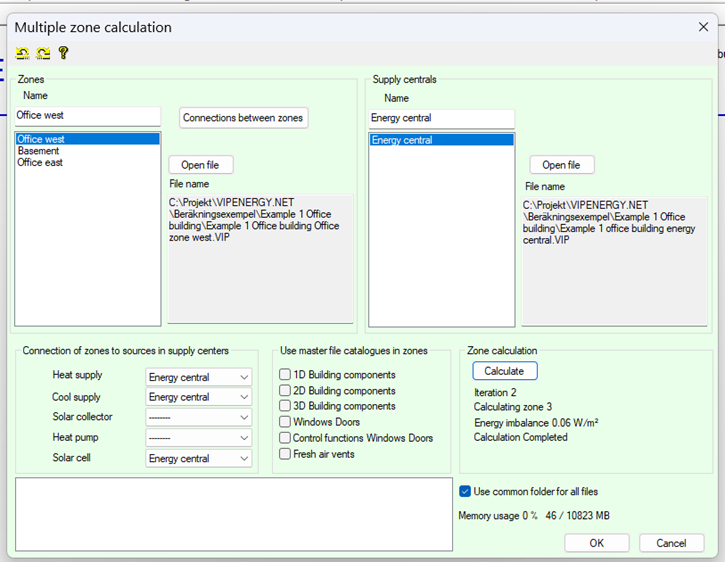Screen dimensions: 725x562
Task: Expand the Solar collector dropdown
Action: pyautogui.click(x=198, y=417)
